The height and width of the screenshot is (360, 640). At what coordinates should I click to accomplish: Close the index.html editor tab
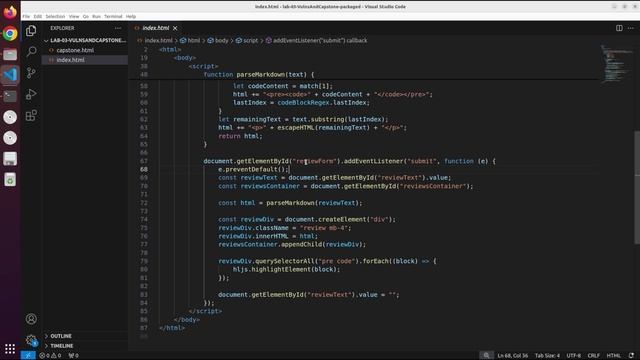175,28
